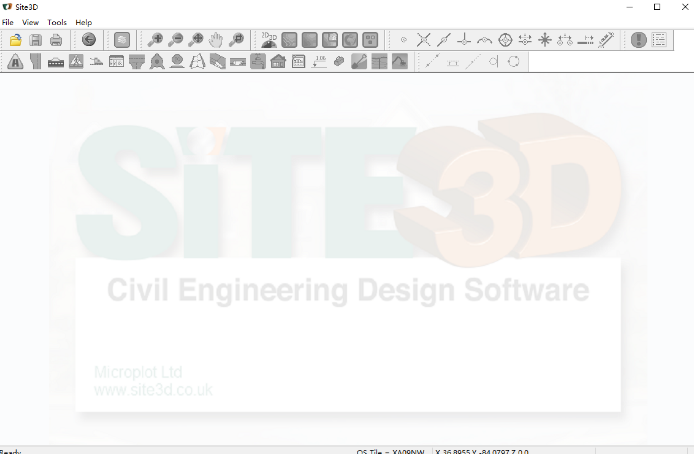Open the File menu
Image resolution: width=694 pixels, height=454 pixels.
coord(8,22)
